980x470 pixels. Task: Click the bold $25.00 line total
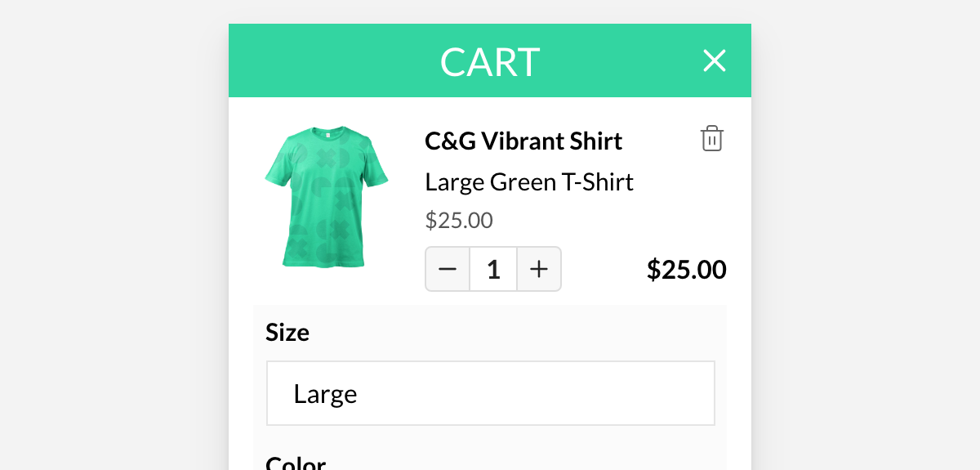tap(686, 270)
